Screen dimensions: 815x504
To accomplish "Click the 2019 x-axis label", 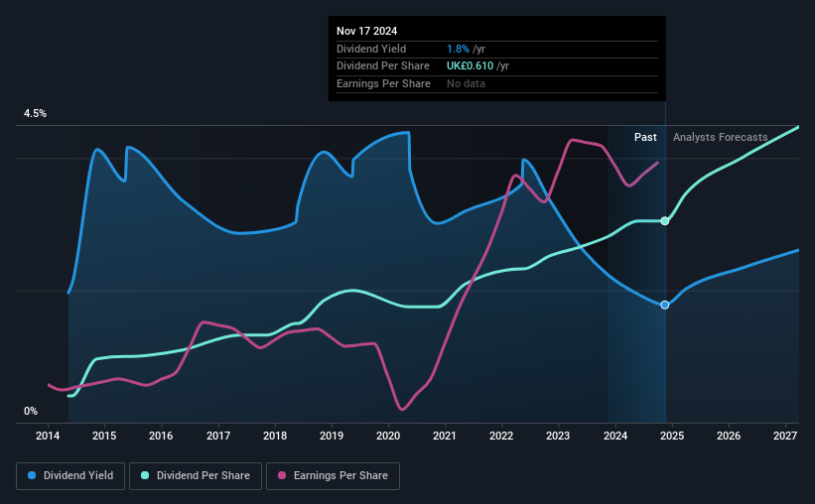I will [x=332, y=436].
